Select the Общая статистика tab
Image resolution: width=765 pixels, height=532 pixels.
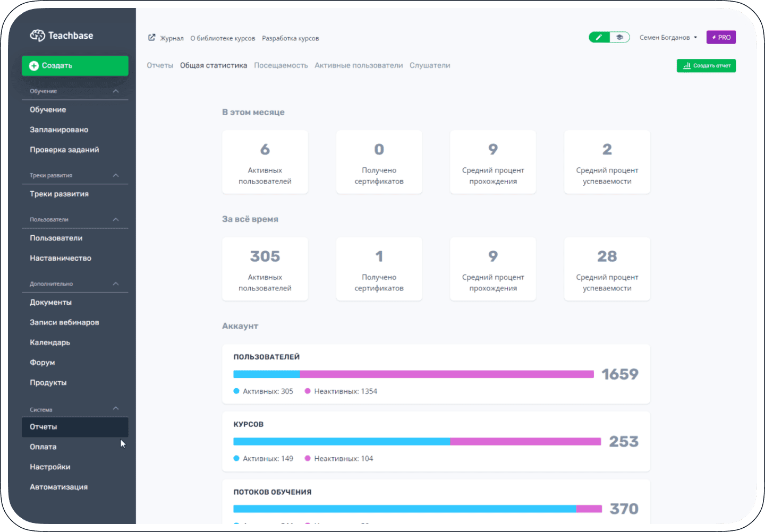(214, 65)
